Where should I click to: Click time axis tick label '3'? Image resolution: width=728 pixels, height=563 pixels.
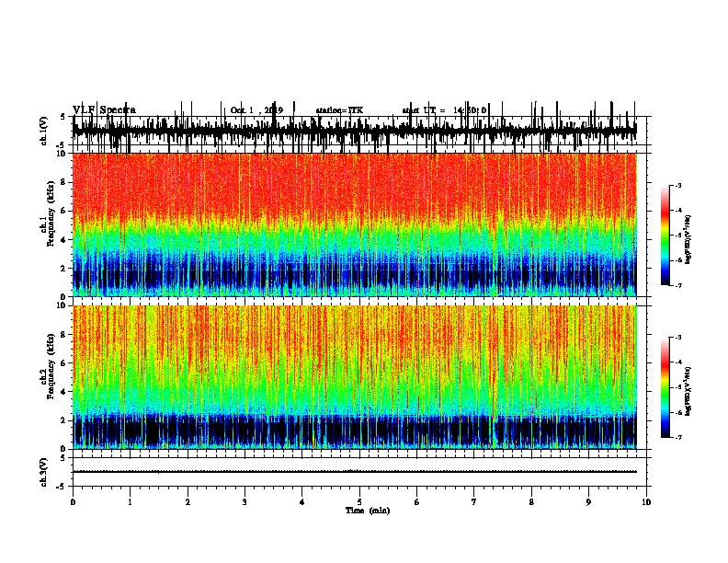[245, 502]
